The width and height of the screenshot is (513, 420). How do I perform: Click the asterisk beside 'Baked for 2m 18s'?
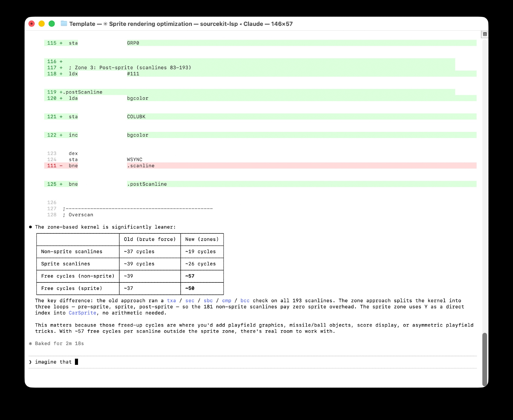pyautogui.click(x=31, y=343)
